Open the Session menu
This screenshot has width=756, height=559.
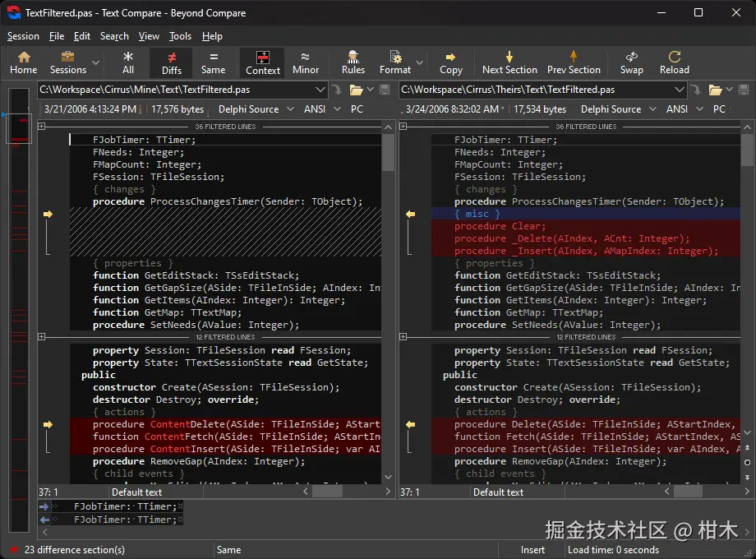click(23, 36)
